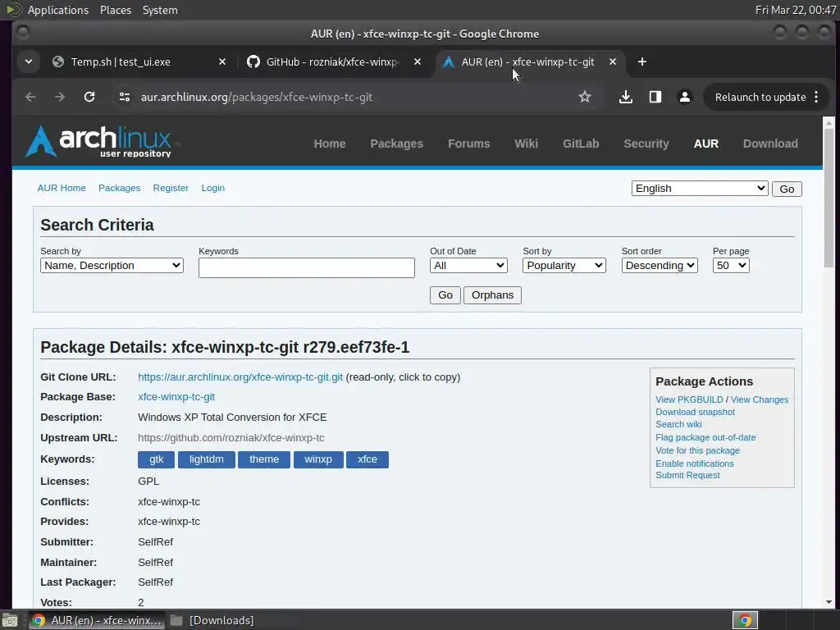The image size is (840, 630).
Task: Open the Wiki navigation link
Action: (526, 144)
